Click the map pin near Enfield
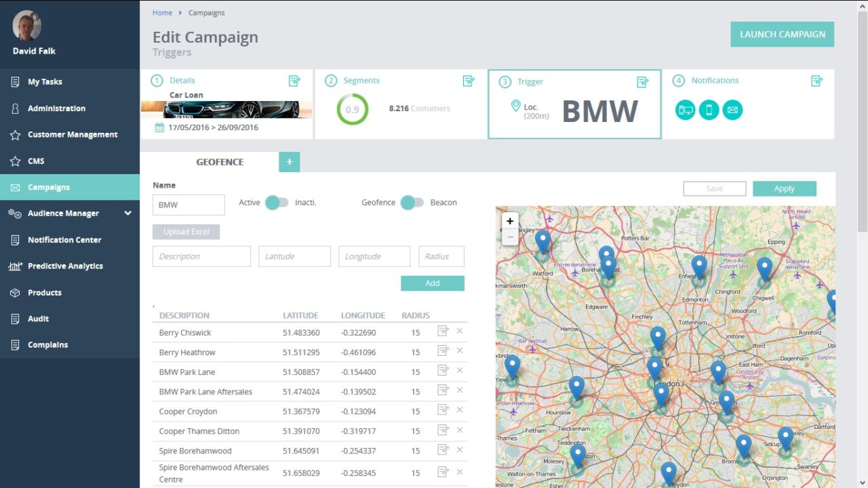This screenshot has height=488, width=868. tap(699, 267)
